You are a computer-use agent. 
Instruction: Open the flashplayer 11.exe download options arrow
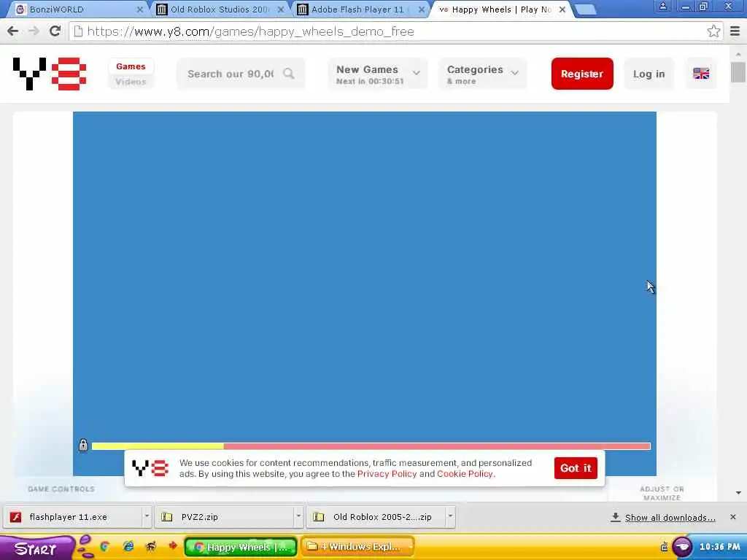tap(147, 517)
